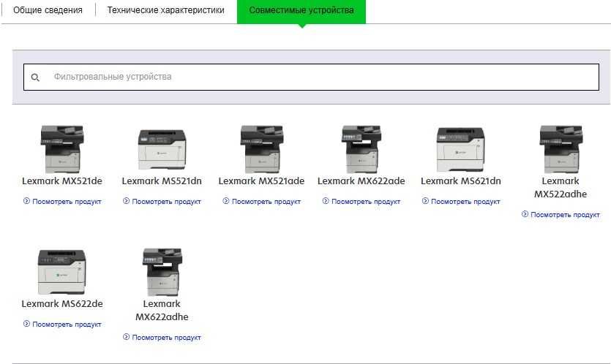Select the Lexmark MS622de title text

click(x=62, y=303)
